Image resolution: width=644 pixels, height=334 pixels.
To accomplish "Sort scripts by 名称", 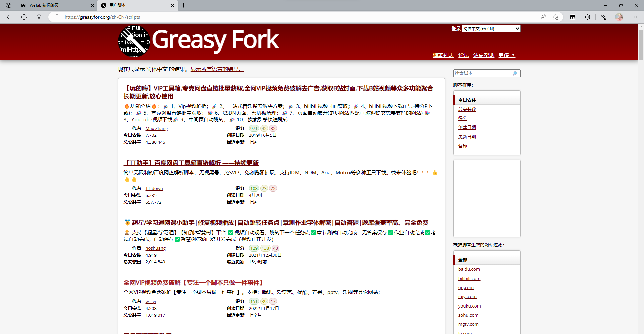I will click(x=463, y=146).
